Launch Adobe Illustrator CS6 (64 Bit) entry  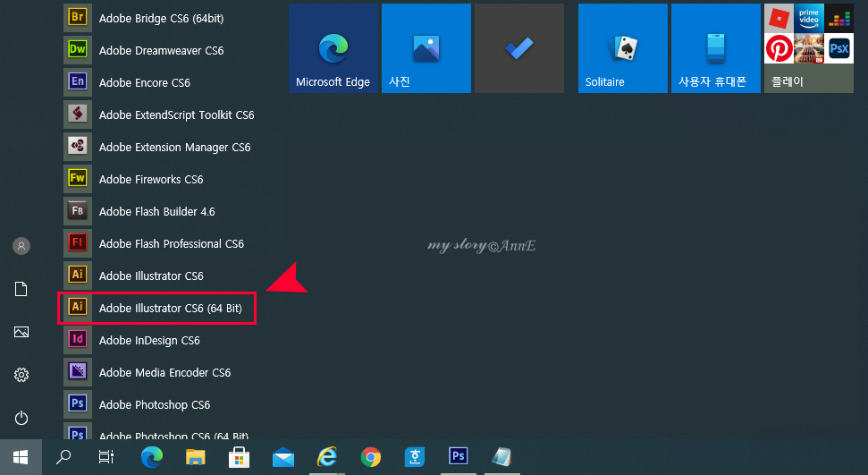[x=171, y=308]
